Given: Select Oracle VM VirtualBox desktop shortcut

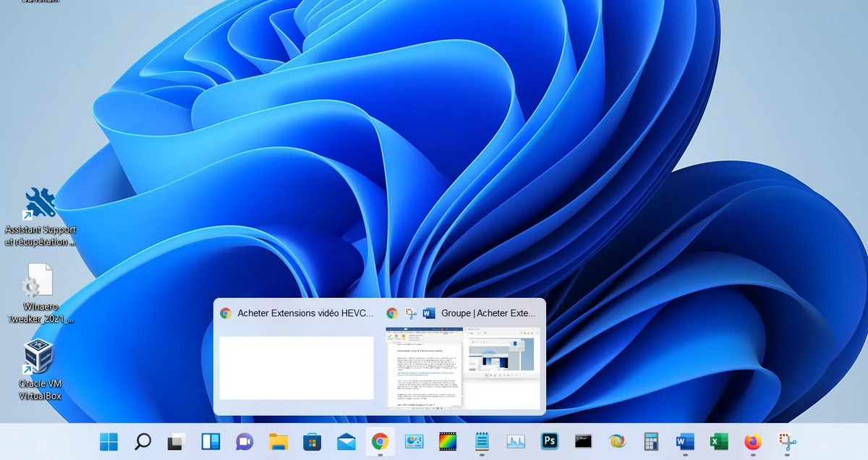Looking at the screenshot, I should tap(40, 370).
